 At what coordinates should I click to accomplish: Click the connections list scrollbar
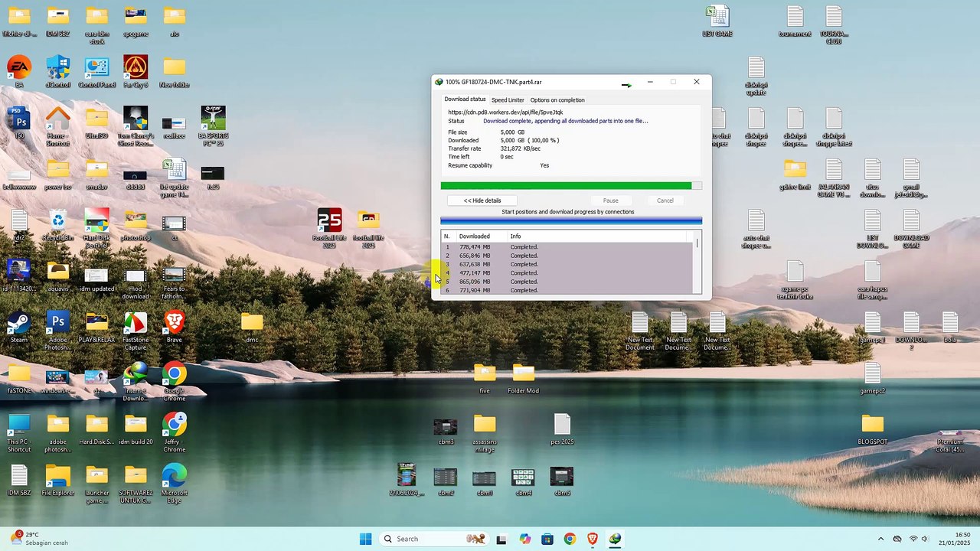pyautogui.click(x=697, y=262)
